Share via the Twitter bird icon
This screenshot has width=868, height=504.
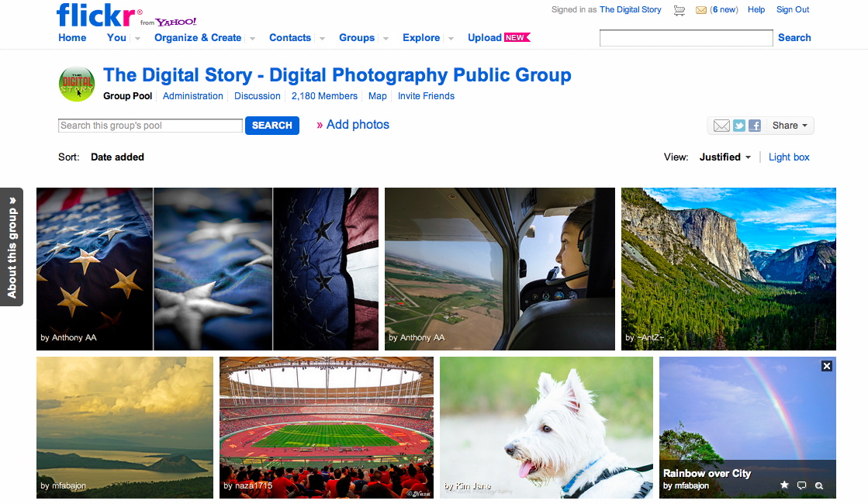739,126
